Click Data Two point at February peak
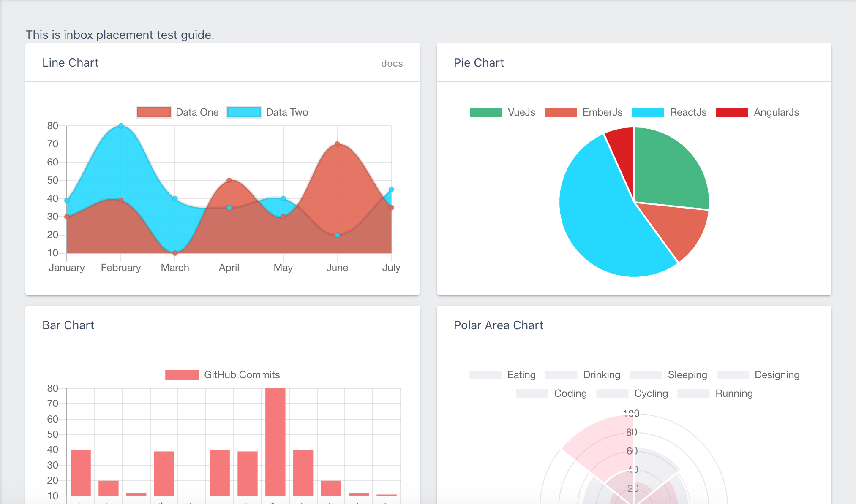 click(x=121, y=126)
